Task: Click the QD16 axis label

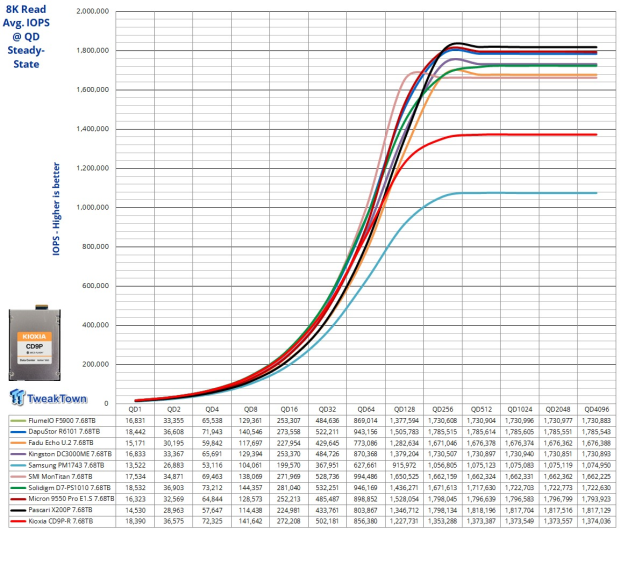Action: click(289, 409)
